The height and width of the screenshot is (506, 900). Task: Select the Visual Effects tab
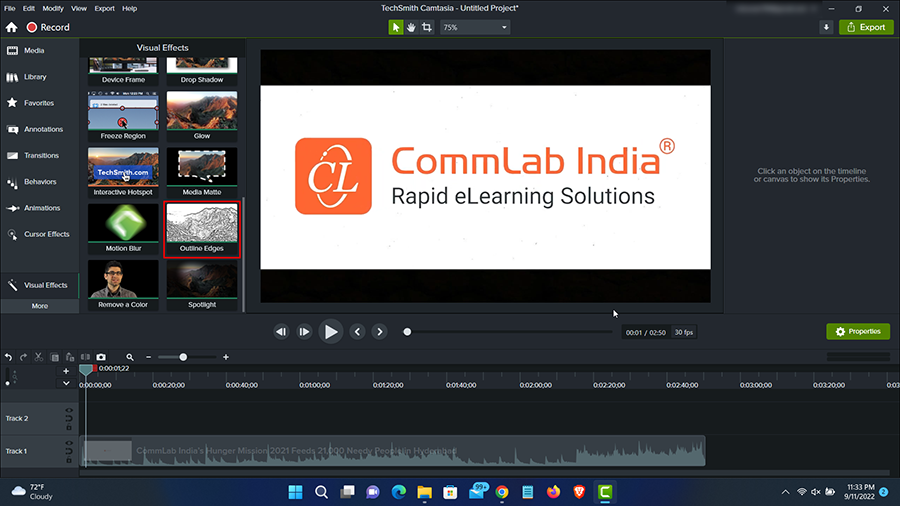(x=39, y=285)
